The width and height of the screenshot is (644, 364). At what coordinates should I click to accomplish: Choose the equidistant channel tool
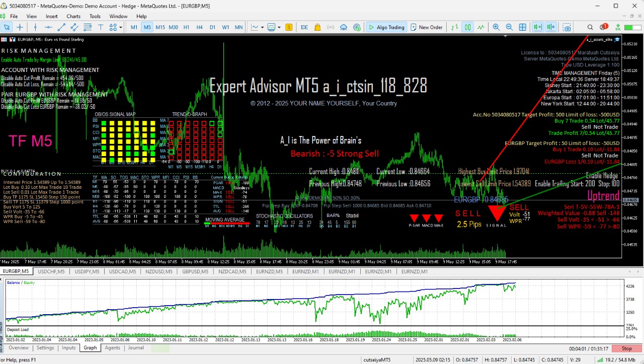pyautogui.click(x=75, y=27)
